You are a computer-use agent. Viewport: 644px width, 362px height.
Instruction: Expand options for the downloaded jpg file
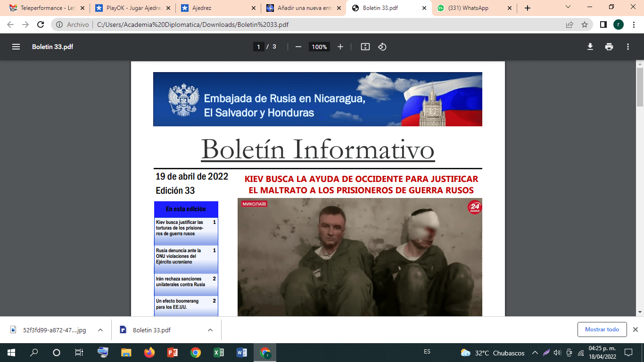100,330
